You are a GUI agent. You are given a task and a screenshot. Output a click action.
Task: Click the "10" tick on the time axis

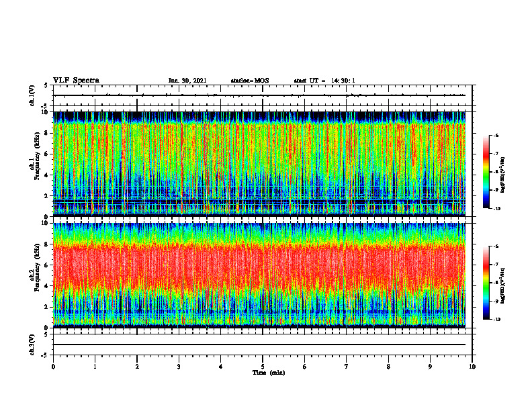point(472,367)
